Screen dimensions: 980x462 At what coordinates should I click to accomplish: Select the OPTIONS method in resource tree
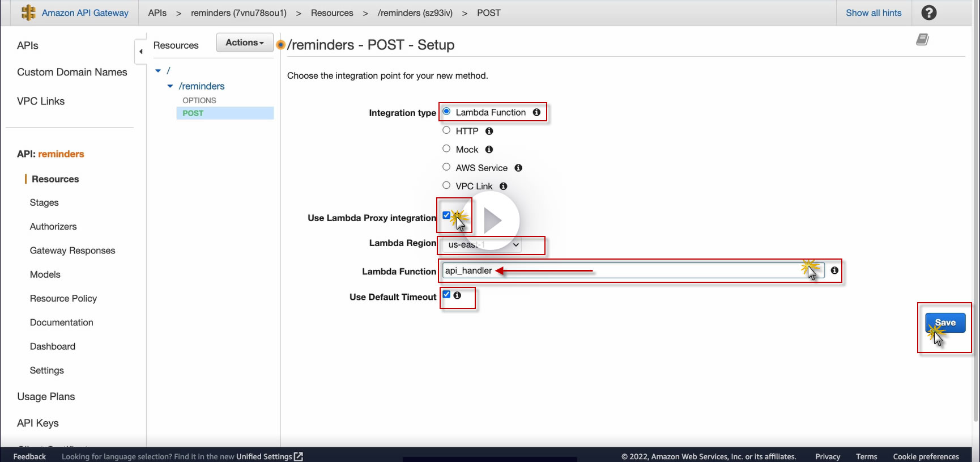199,100
